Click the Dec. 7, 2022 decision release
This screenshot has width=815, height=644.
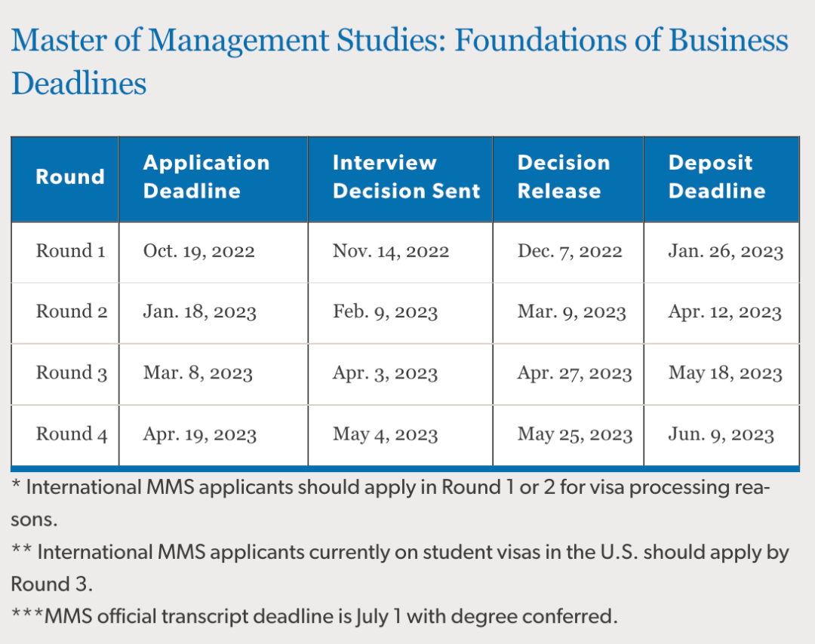[570, 251]
